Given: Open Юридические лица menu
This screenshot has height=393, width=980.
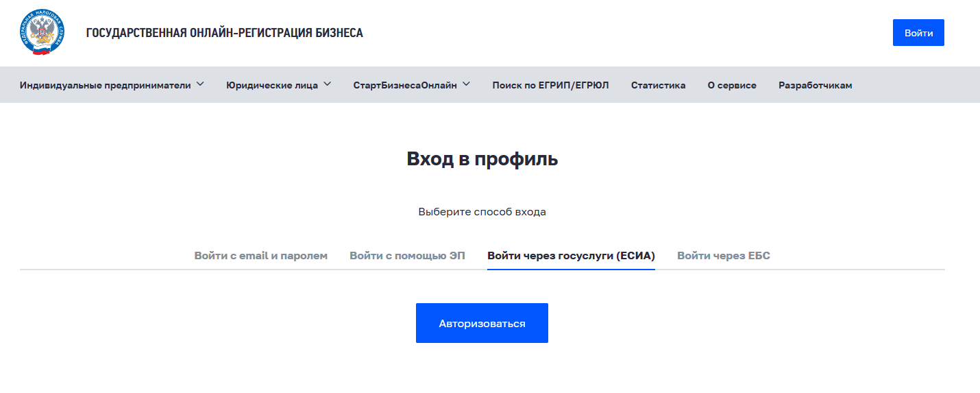Looking at the screenshot, I should tap(272, 86).
